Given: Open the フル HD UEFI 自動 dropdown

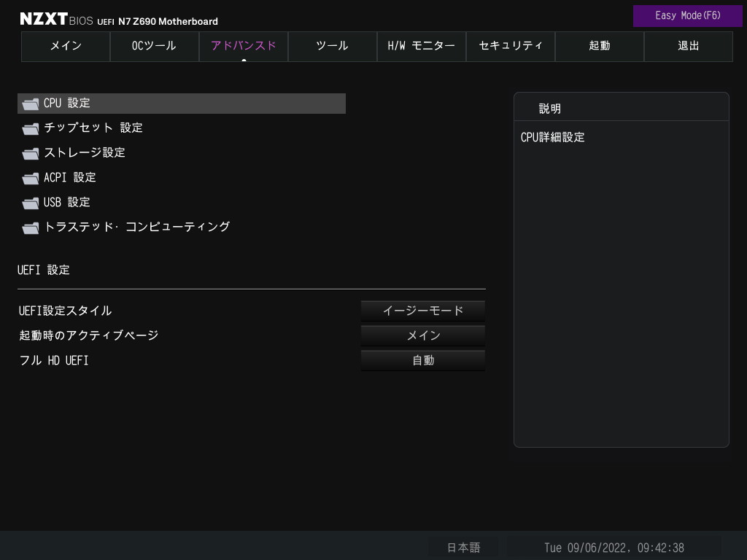Looking at the screenshot, I should pos(423,360).
